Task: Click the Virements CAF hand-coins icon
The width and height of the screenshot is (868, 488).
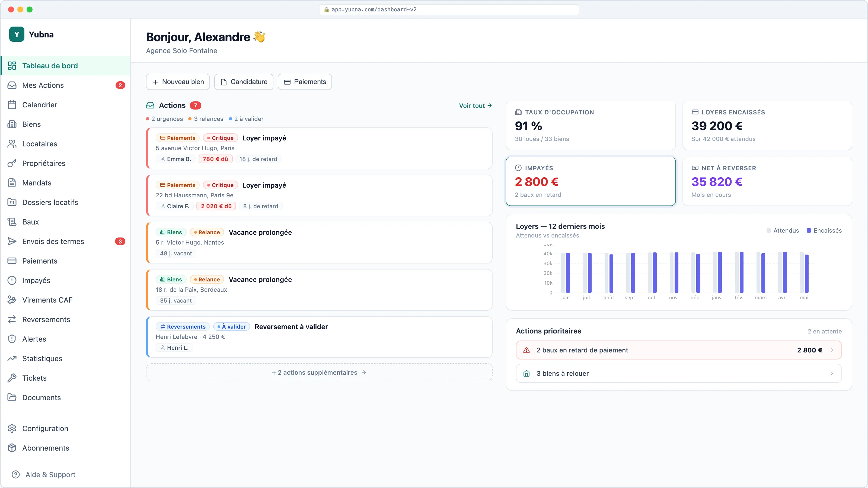Action: [x=12, y=300]
